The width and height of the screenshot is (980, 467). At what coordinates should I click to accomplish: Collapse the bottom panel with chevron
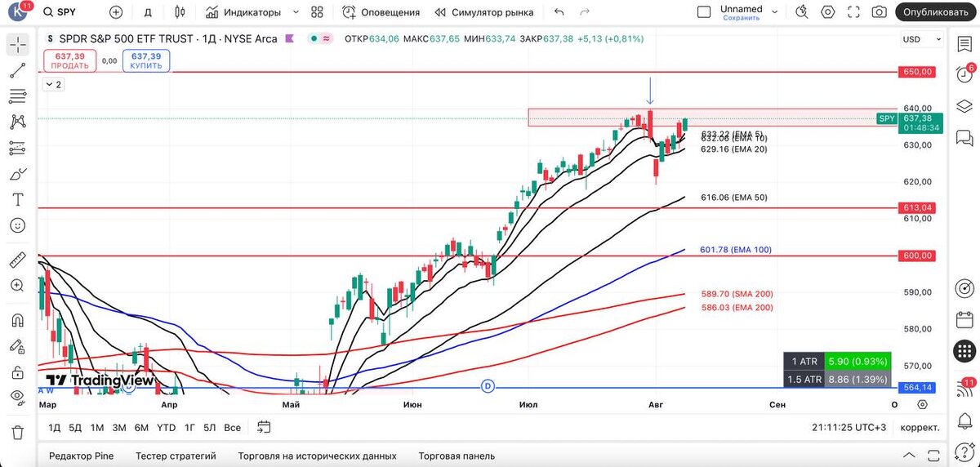click(909, 456)
